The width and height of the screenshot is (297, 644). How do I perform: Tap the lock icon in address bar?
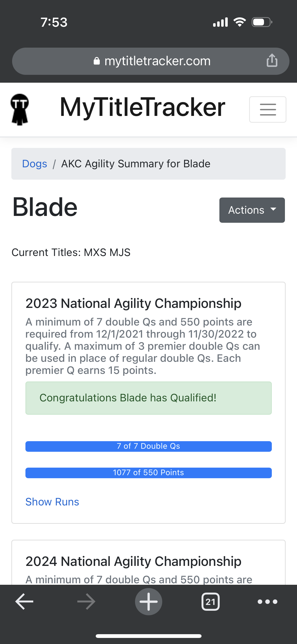point(97,61)
